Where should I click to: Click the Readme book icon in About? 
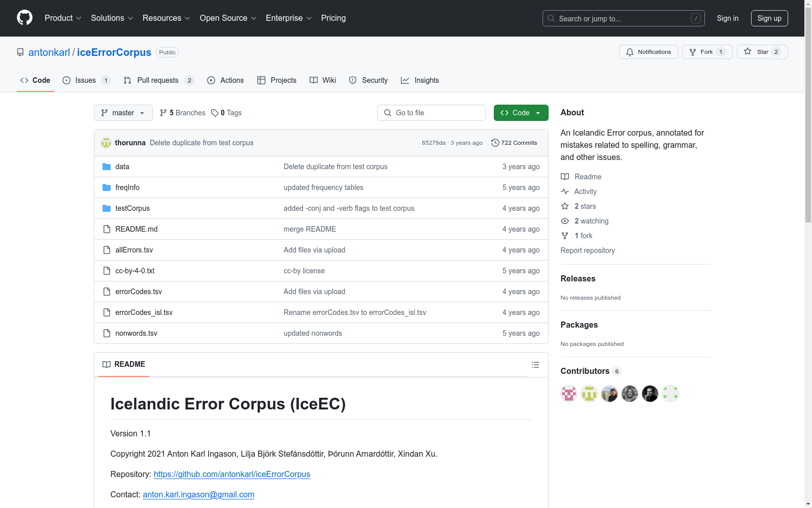pos(565,177)
